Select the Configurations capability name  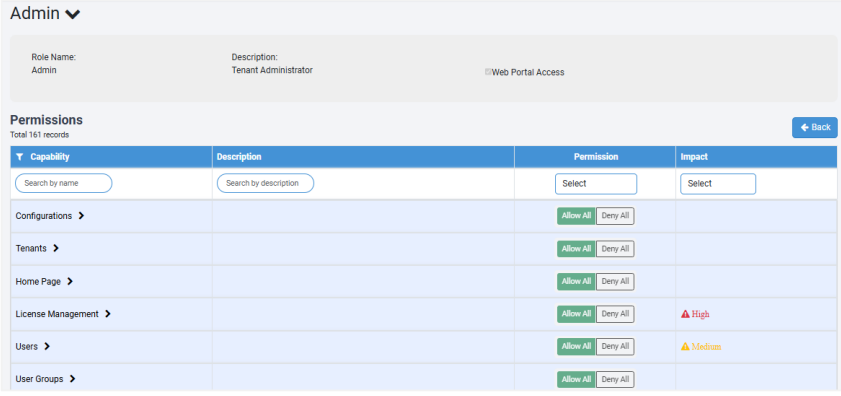pyautogui.click(x=43, y=216)
